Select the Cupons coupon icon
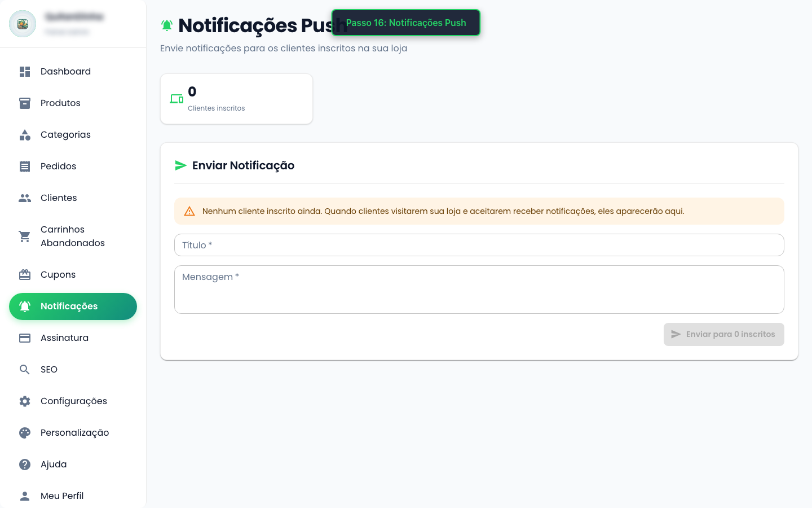Screen dimensions: 812x508 25,275
